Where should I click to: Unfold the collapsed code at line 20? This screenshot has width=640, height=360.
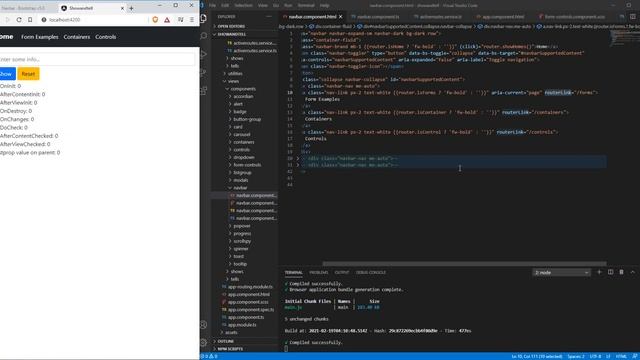click(x=298, y=158)
